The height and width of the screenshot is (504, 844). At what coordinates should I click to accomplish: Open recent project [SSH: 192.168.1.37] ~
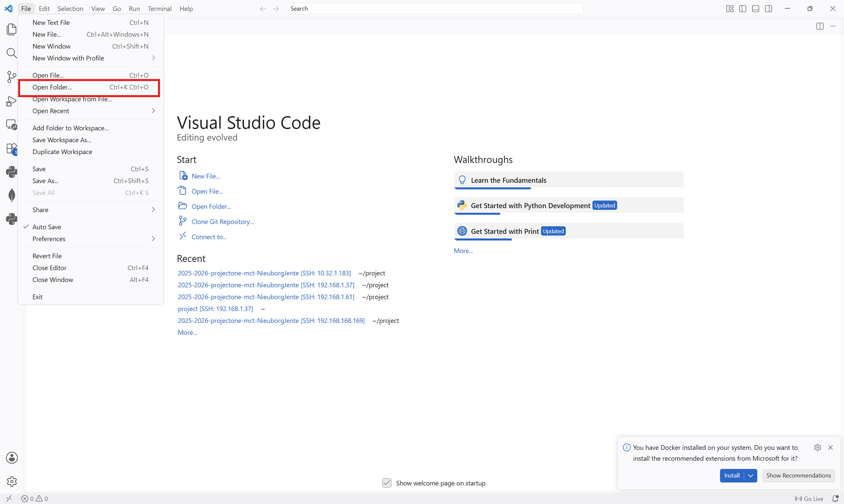click(x=215, y=309)
